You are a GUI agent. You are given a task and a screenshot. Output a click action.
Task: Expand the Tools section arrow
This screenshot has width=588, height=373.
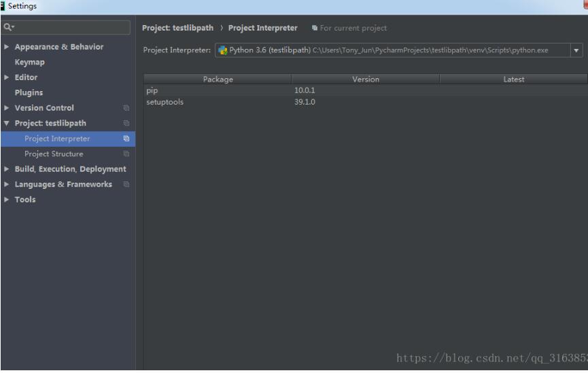[x=6, y=200]
